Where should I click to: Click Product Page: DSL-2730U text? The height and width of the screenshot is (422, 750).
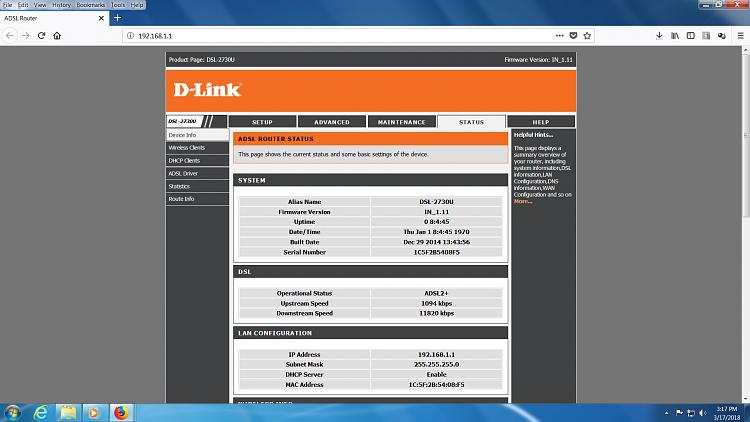[x=201, y=60]
